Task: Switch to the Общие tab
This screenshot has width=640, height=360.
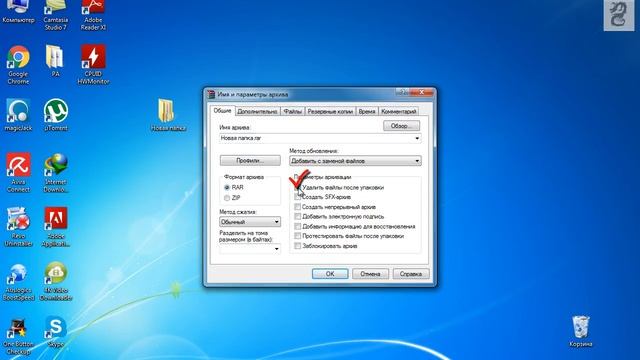Action: pyautogui.click(x=222, y=111)
